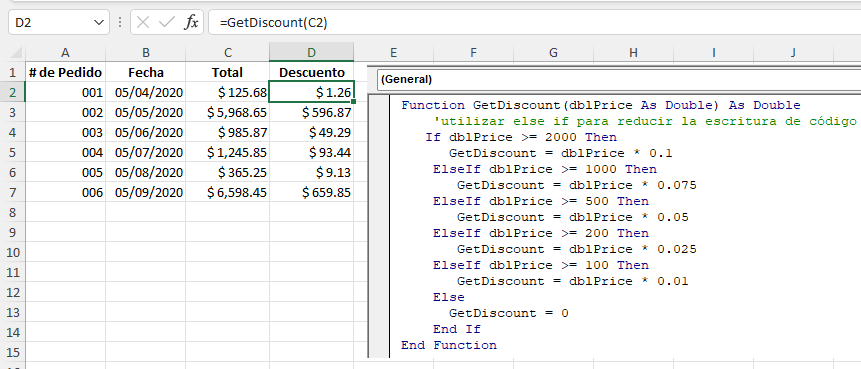861x369 pixels.
Task: Open the Name Box dropdown arrow
Action: click(x=98, y=23)
